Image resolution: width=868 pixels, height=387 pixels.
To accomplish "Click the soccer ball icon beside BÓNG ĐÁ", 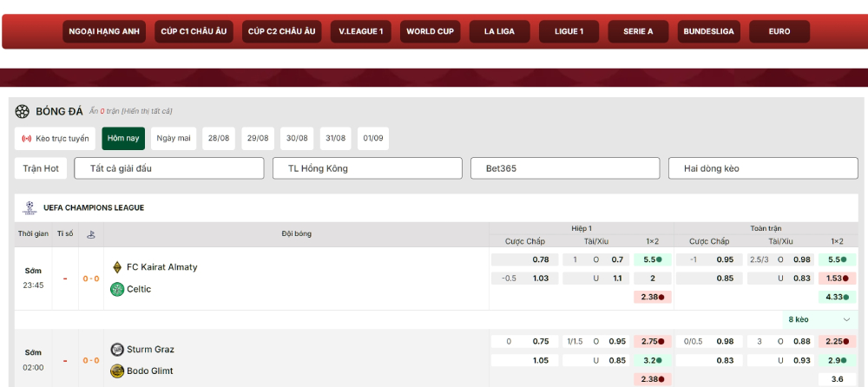I will (23, 111).
